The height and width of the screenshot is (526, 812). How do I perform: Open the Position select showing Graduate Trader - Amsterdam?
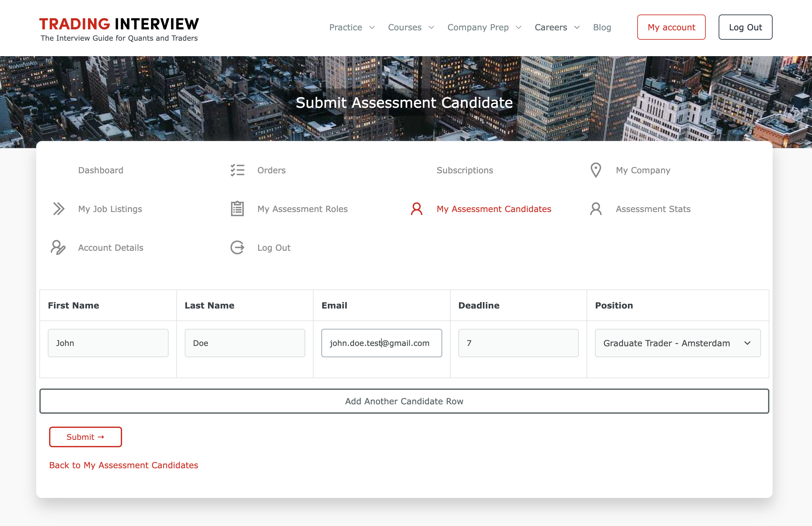677,343
